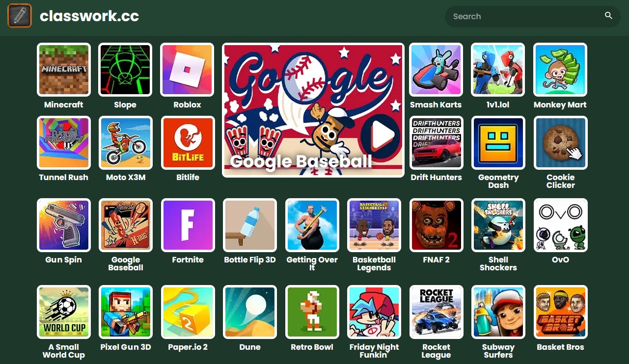
Task: Select the Roblox game icon
Action: coord(188,70)
